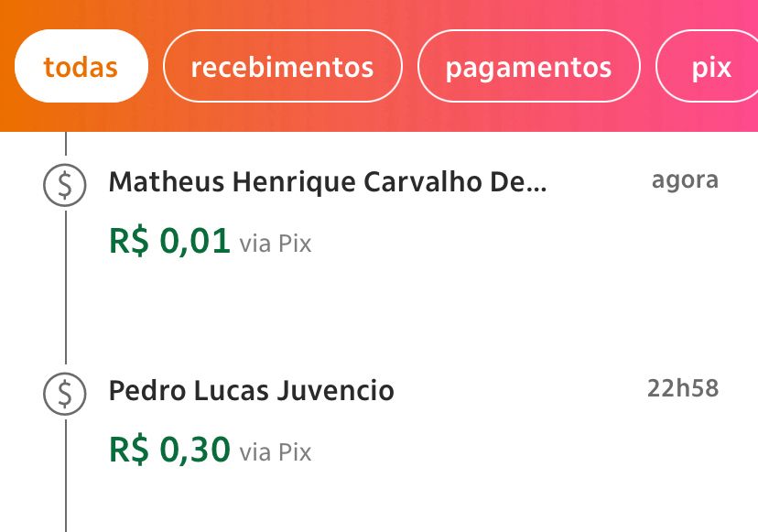Screen dimensions: 758x532
Task: Click 'via Pix' label next to R$ 0,30
Action: pyautogui.click(x=276, y=453)
